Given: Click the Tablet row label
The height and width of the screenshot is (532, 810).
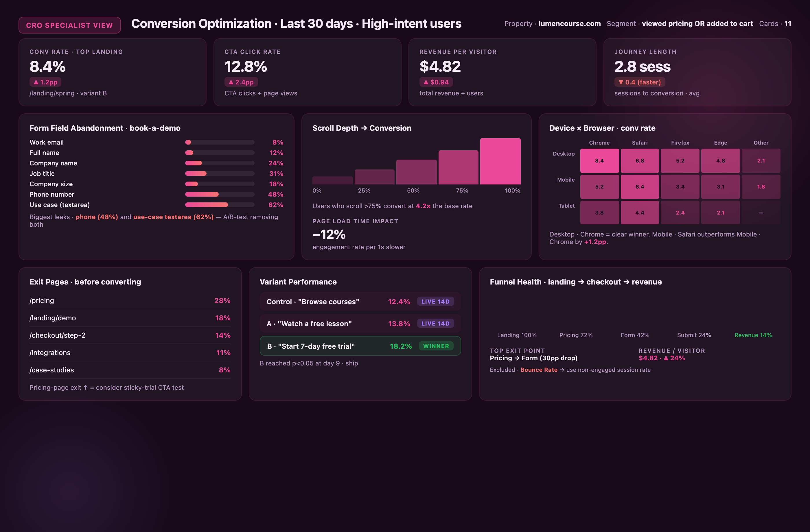Looking at the screenshot, I should pos(566,206).
